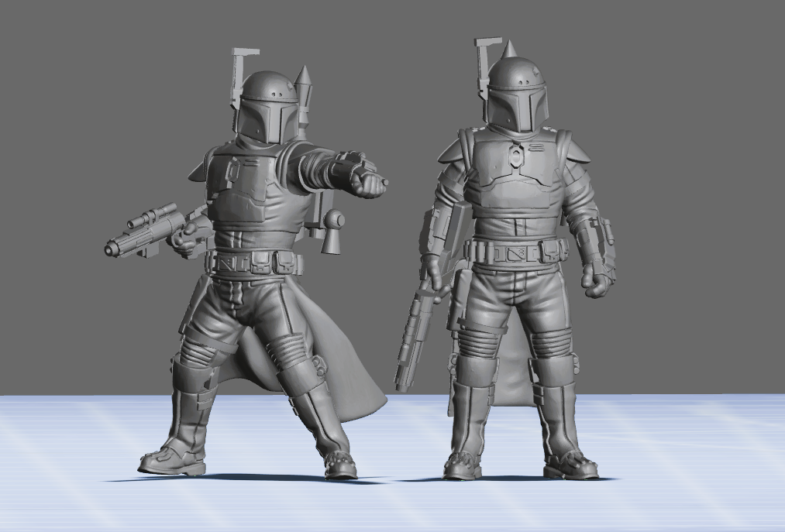Screen dimensions: 785x532
Task: Click the right figure's long rifle
Action: pos(417,331)
